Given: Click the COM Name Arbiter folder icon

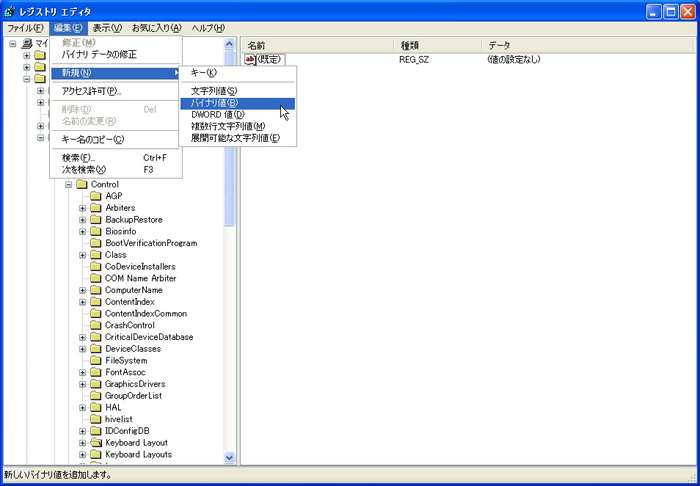Looking at the screenshot, I should tap(96, 278).
